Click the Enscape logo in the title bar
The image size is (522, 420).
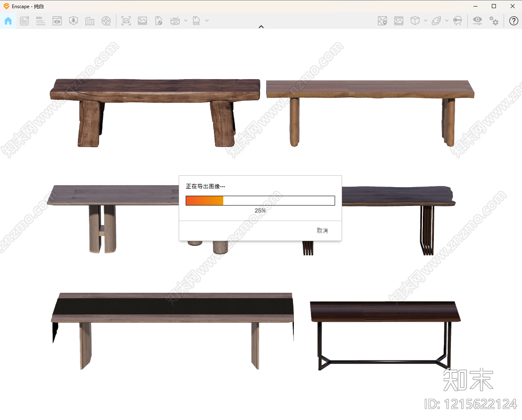[x=6, y=6]
